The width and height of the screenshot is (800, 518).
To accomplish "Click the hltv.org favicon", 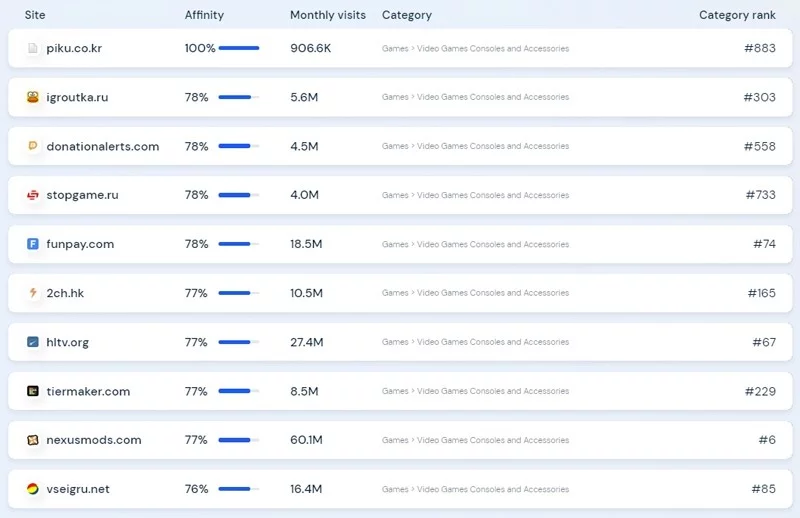I will click(x=33, y=342).
